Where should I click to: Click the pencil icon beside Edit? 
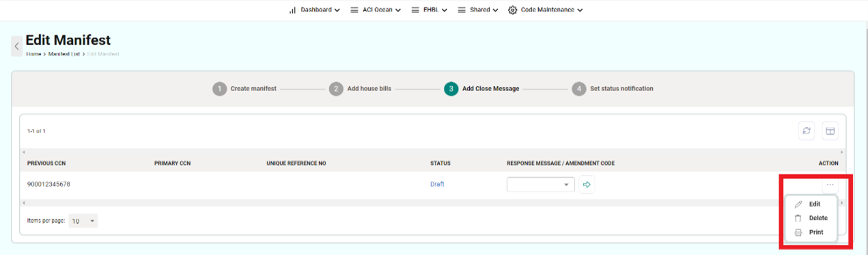798,204
